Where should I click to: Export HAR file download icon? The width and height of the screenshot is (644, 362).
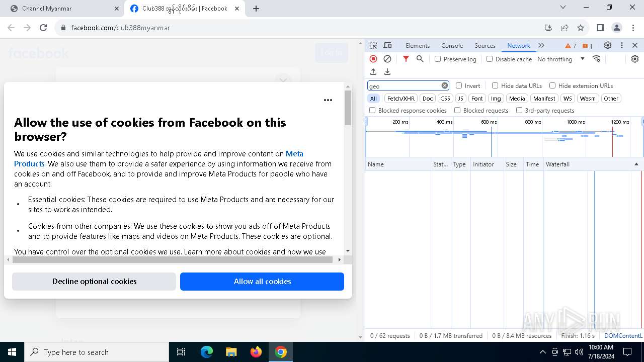387,72
